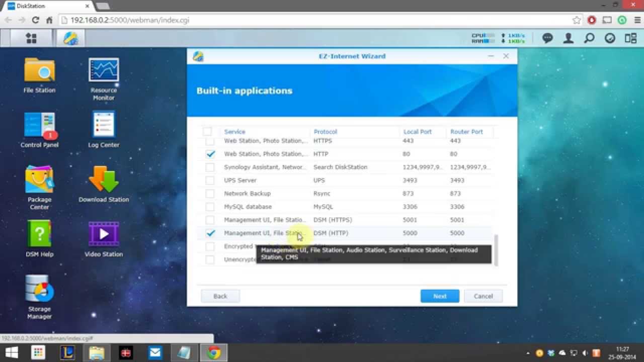This screenshot has height=362, width=644.
Task: Open Package Center desktop icon
Action: point(39,188)
